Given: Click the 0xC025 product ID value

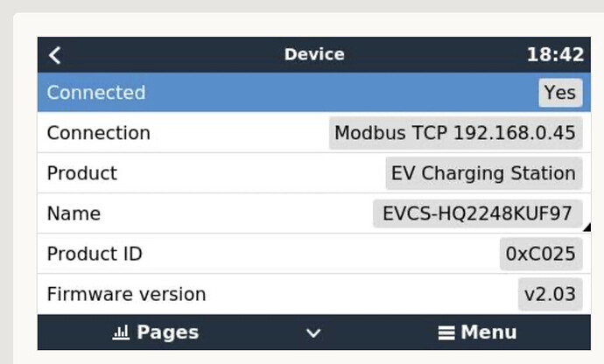Looking at the screenshot, I should click(x=540, y=254).
